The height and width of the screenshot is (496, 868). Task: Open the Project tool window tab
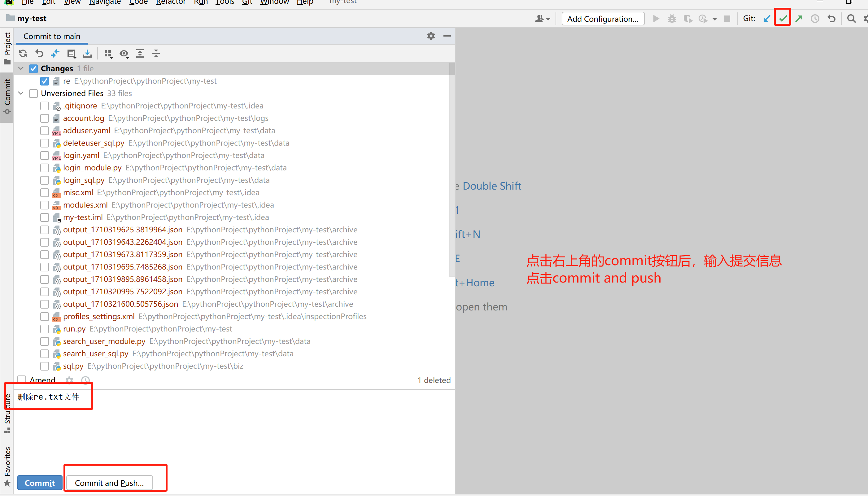7,48
